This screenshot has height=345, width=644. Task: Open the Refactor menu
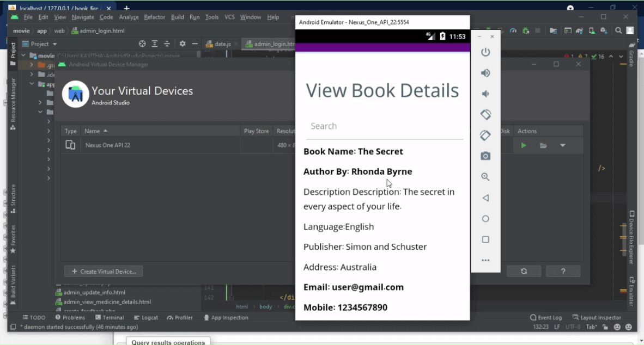[154, 17]
